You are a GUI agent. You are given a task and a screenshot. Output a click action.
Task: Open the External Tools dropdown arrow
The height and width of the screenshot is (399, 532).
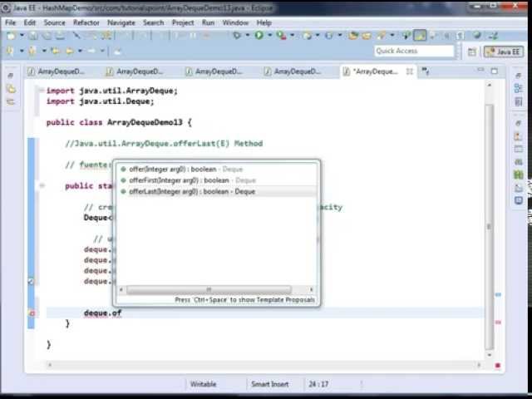click(x=292, y=35)
